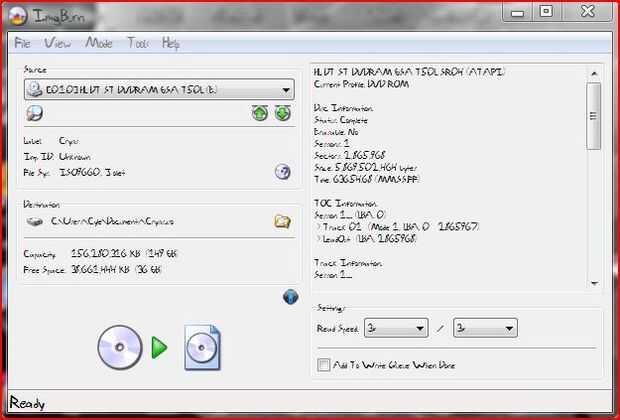Open the first Read Speed dropdown
Screen dimensions: 620x420
pos(396,328)
